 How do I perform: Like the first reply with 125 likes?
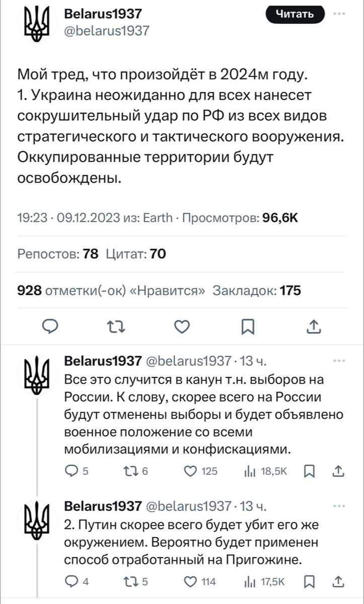[190, 471]
